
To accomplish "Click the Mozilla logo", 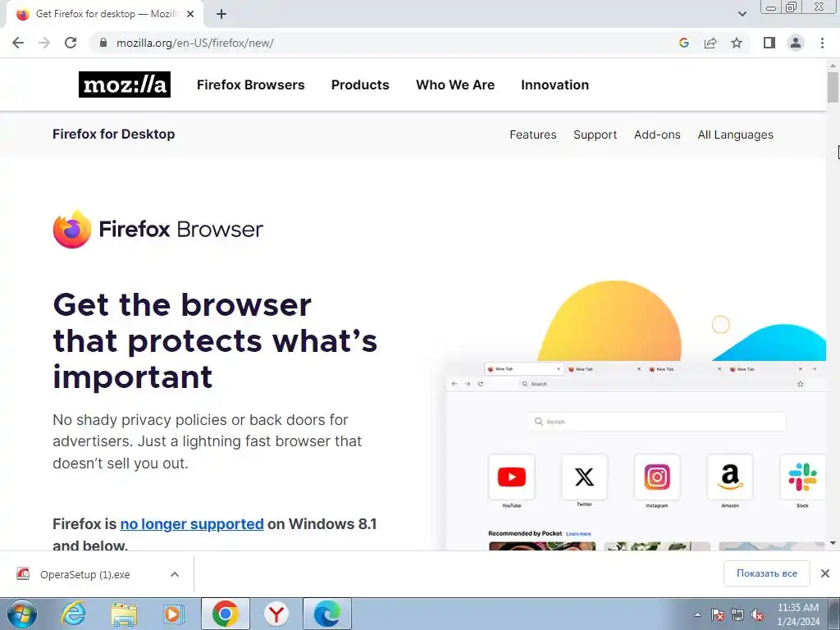I will [125, 84].
